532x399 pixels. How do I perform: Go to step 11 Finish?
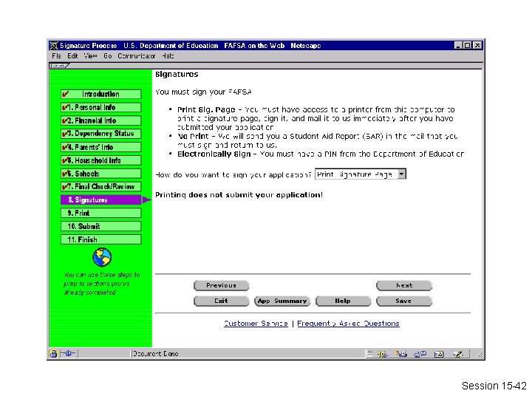coord(100,239)
